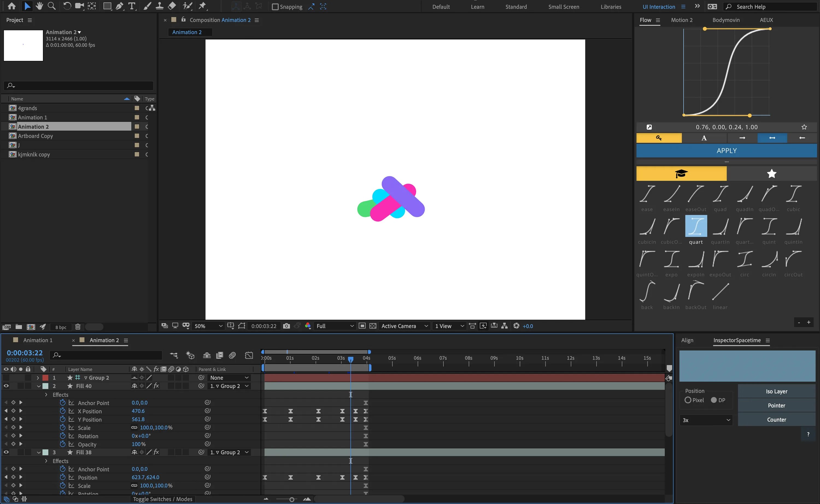The image size is (820, 504).
Task: Open the Graph Editor in the timeline
Action: (x=249, y=355)
